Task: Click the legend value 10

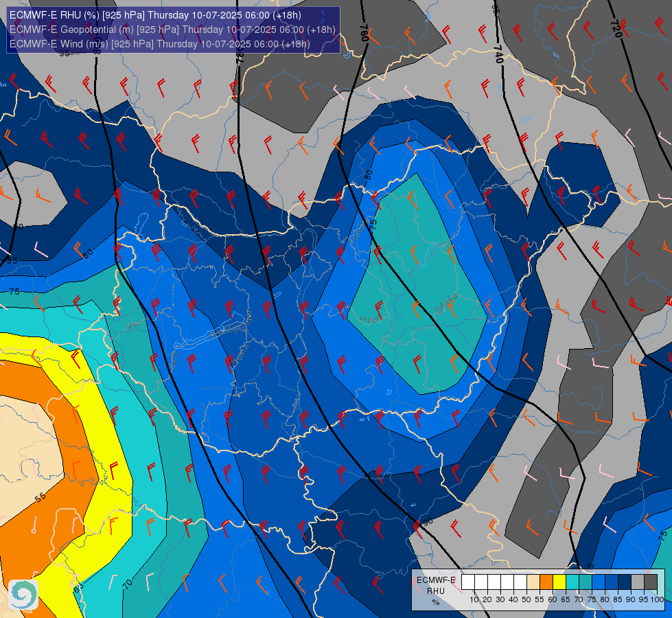Action: point(474,599)
